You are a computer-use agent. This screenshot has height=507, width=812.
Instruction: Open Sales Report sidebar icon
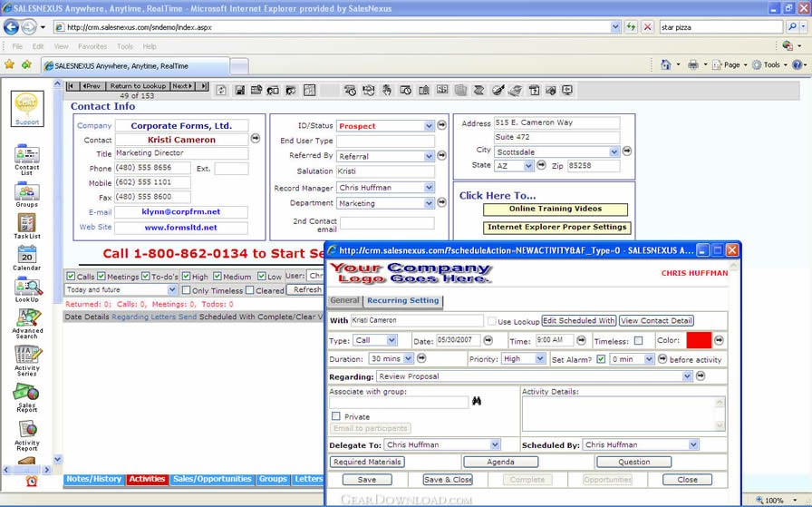coord(27,398)
